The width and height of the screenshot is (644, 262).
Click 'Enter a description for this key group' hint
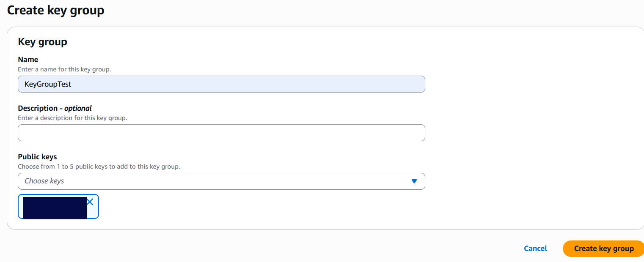(x=72, y=118)
